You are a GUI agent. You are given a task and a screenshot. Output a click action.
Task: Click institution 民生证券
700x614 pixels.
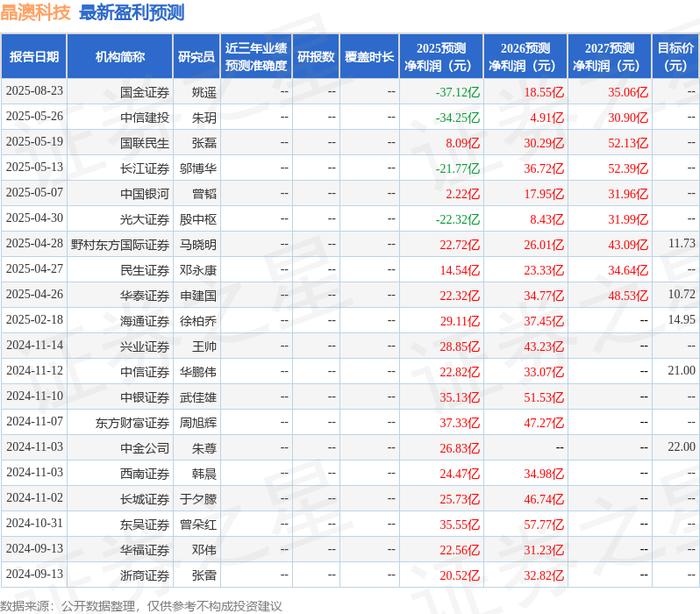pos(145,271)
